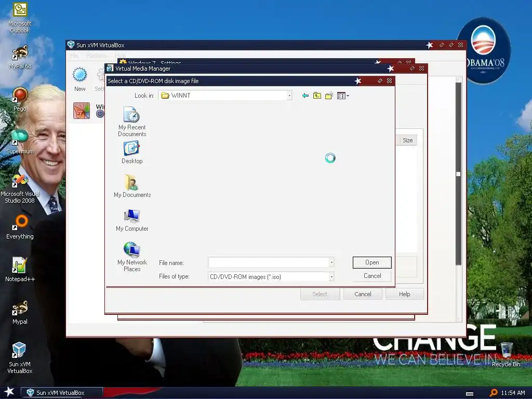Open Mypal desktop shortcut
The height and width of the screenshot is (399, 532).
coord(20,312)
